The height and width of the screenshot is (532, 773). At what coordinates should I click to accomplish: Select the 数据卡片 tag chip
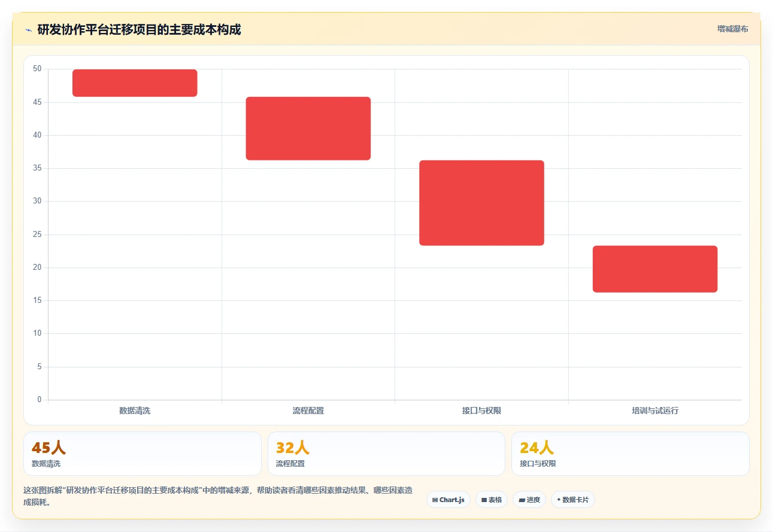pos(573,500)
